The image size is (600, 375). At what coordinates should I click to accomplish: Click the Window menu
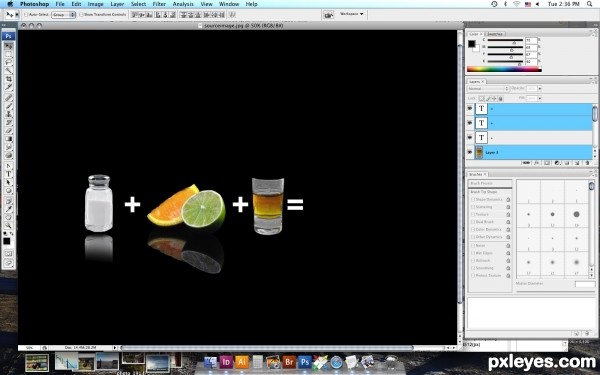click(x=229, y=4)
